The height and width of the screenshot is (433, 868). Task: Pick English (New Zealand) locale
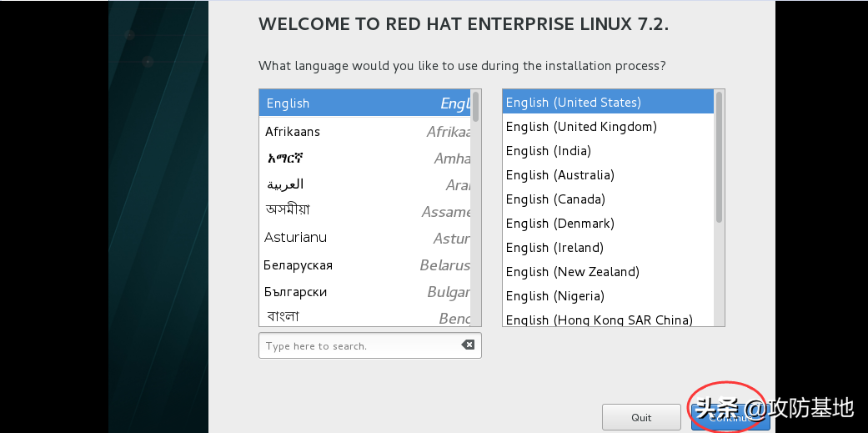(572, 272)
